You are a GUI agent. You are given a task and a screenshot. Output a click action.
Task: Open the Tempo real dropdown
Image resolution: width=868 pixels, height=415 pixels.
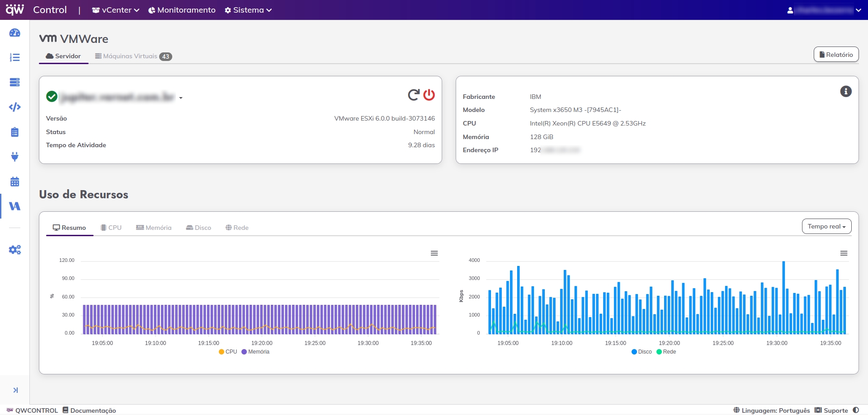[826, 226]
